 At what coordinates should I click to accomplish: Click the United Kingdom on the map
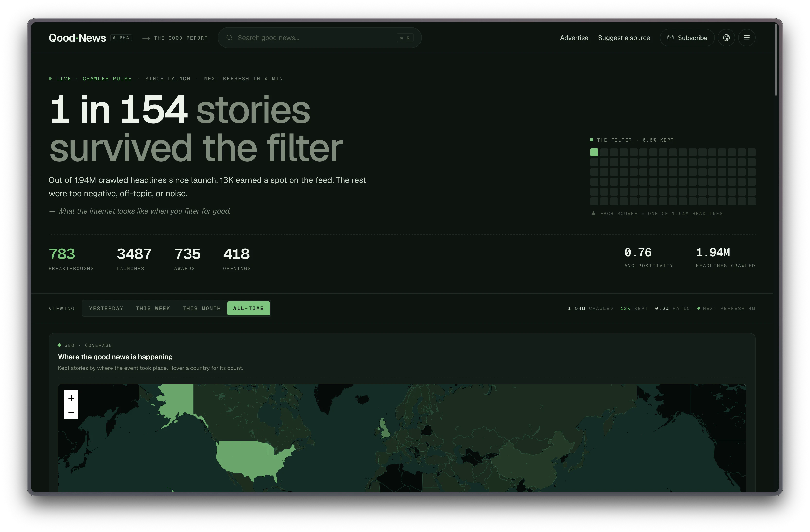coord(385,429)
